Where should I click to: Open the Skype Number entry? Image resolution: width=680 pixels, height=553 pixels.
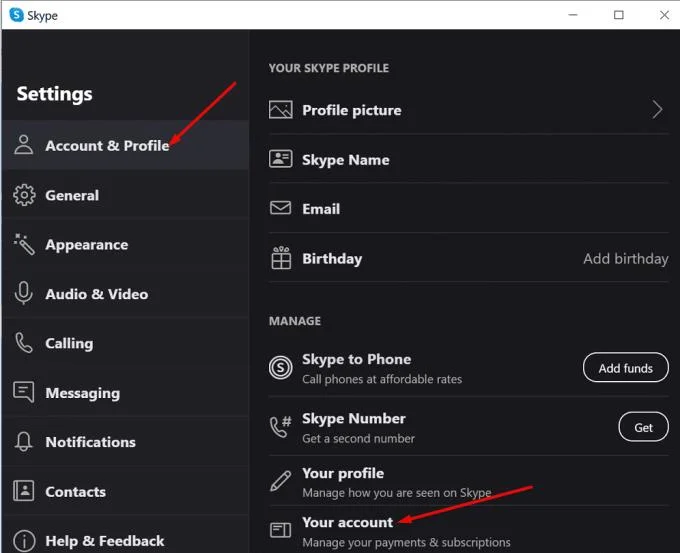point(468,427)
